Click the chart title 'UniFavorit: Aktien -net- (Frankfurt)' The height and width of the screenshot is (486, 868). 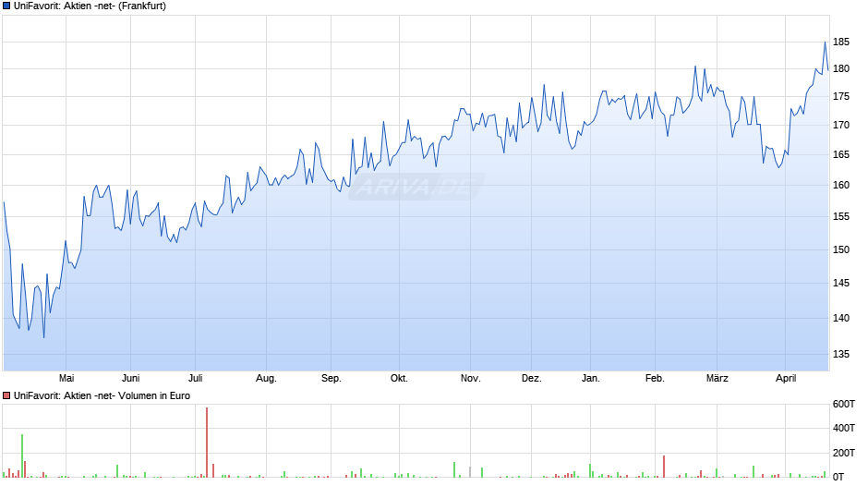[90, 6]
